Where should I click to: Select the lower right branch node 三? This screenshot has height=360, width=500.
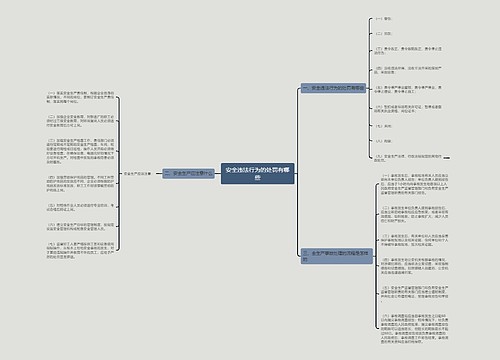pyautogui.click(x=337, y=256)
